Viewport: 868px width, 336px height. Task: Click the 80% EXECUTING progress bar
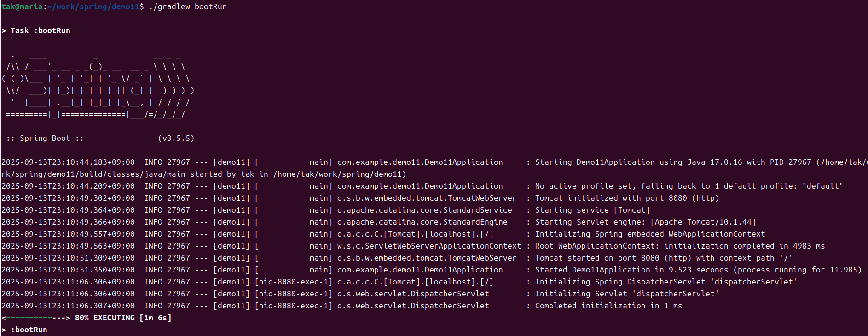(x=87, y=318)
